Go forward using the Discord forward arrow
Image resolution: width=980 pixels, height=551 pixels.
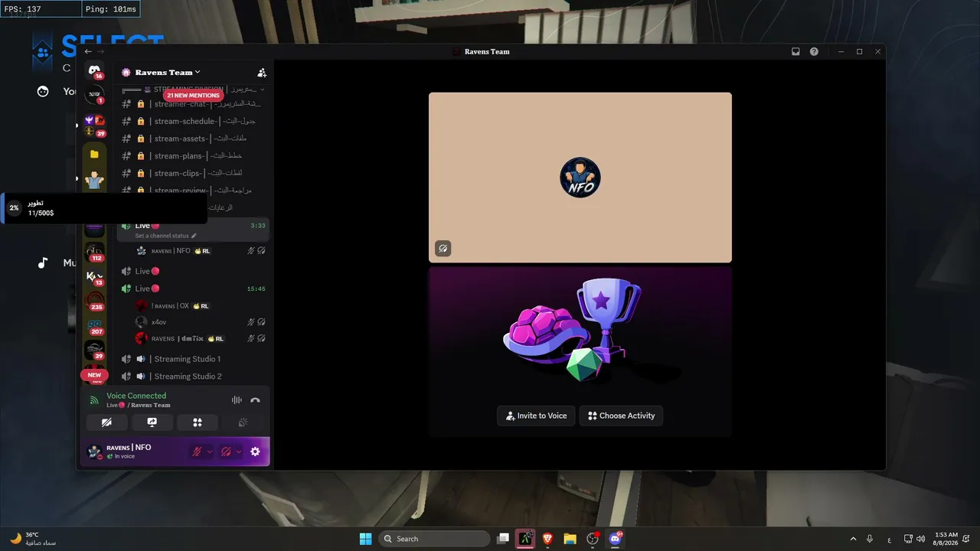pyautogui.click(x=100, y=51)
